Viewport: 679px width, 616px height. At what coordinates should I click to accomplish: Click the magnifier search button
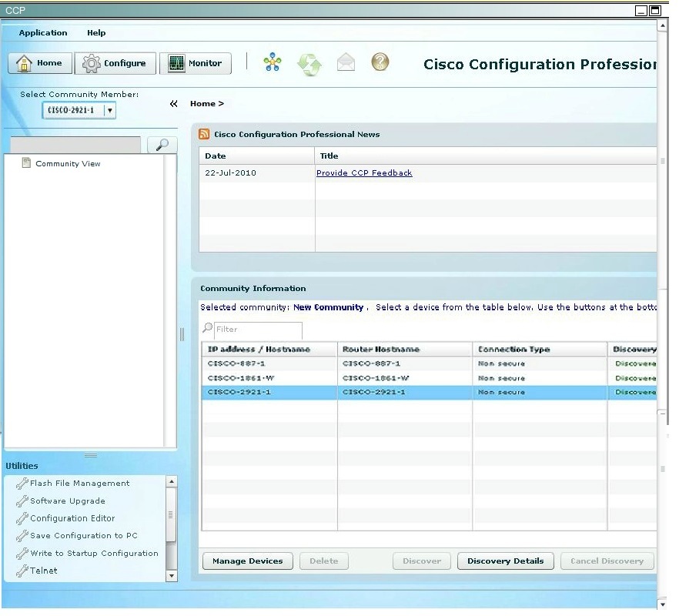click(x=162, y=145)
